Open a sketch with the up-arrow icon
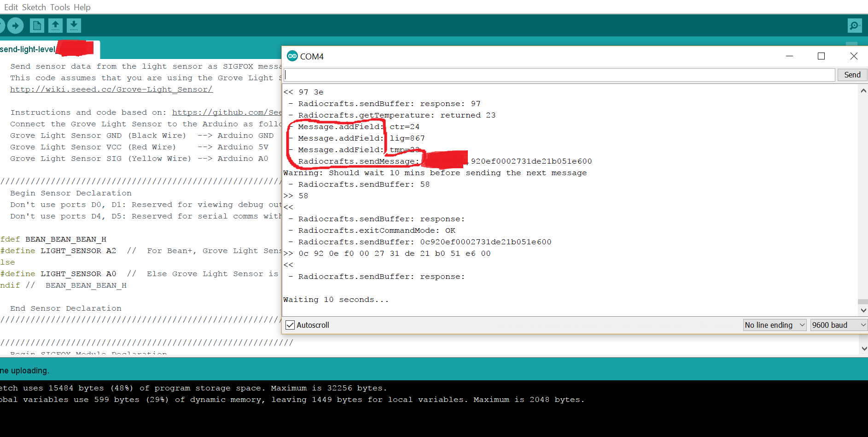This screenshot has width=868, height=437. tap(55, 25)
